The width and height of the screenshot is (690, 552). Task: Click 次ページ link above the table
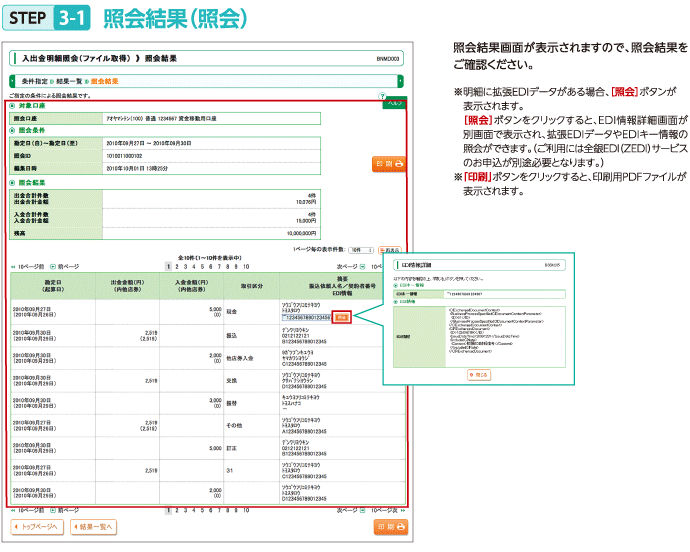[351, 267]
